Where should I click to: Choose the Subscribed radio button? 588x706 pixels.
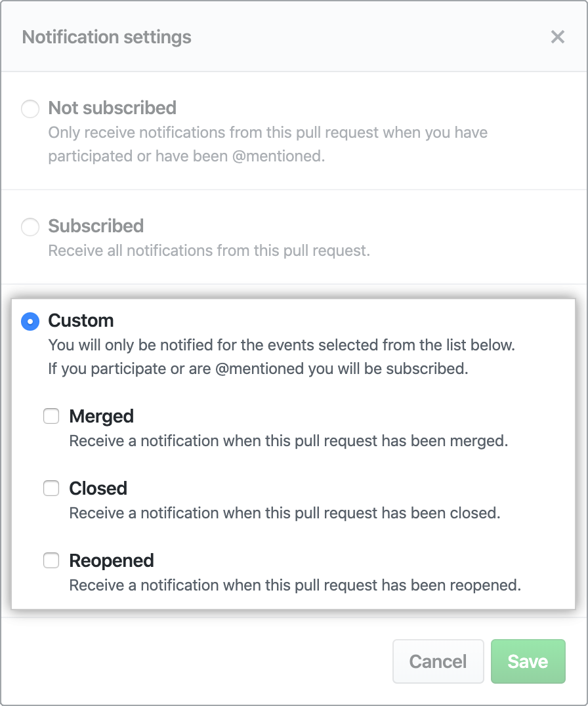pos(30,227)
